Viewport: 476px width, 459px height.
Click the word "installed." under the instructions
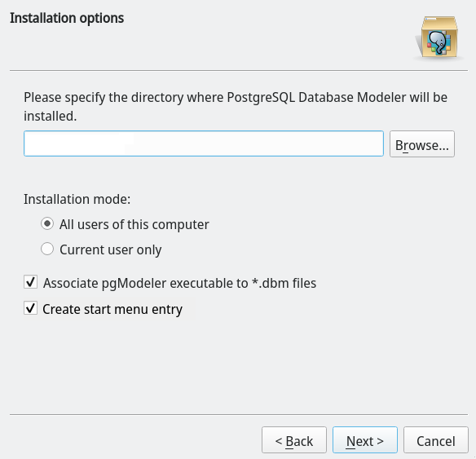51,117
